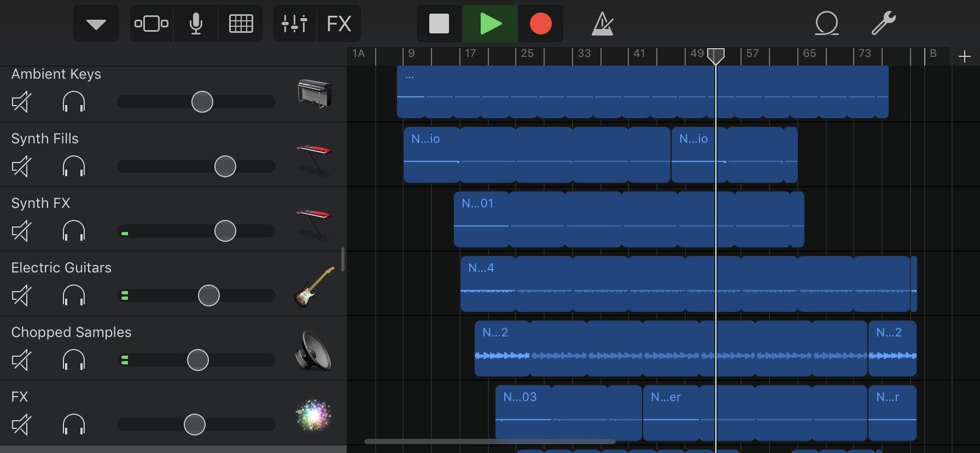Select the Ambient Keys track name
Image resolution: width=980 pixels, height=453 pixels.
(x=56, y=74)
